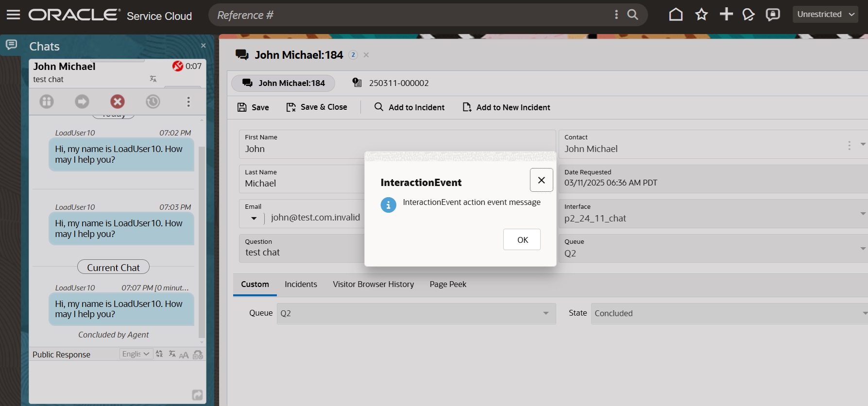Open the Unrestricted status dropdown
This screenshot has width=868, height=406.
click(x=825, y=15)
